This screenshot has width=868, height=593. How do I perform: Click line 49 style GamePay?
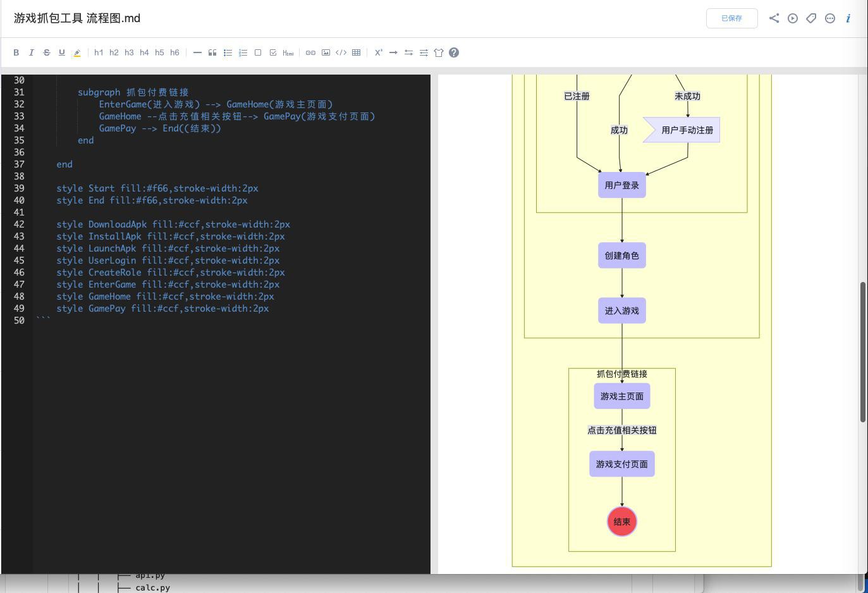[x=162, y=309]
